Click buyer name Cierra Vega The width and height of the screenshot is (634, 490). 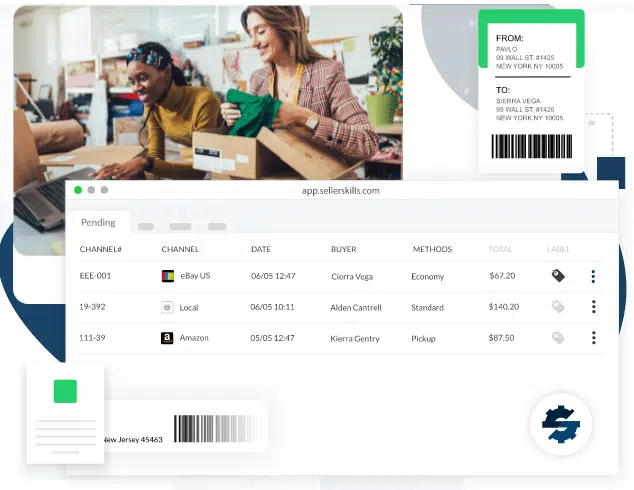(352, 277)
